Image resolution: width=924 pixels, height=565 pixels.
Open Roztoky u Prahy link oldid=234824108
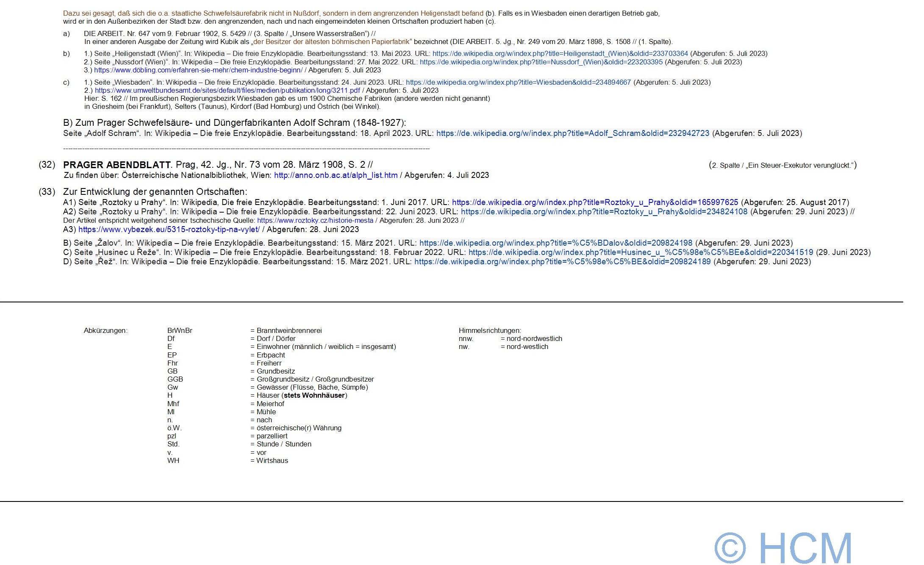pyautogui.click(x=604, y=212)
